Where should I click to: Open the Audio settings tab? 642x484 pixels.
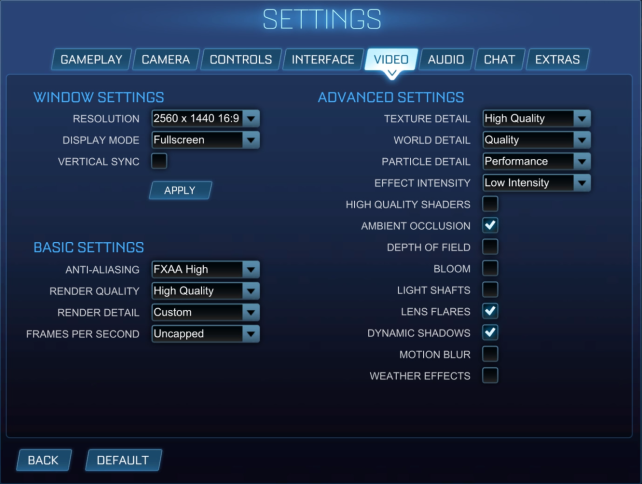(446, 59)
